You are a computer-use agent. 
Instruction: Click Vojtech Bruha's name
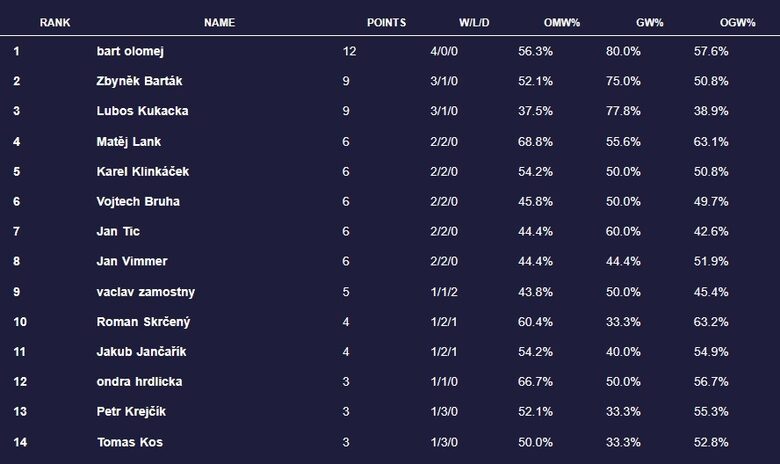click(138, 201)
